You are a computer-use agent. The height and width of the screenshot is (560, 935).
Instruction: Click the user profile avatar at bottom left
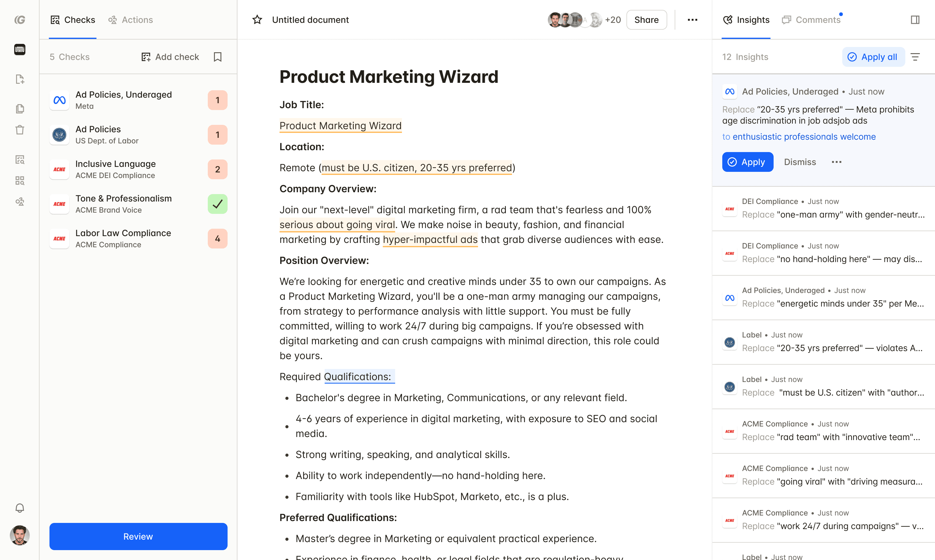pyautogui.click(x=19, y=535)
